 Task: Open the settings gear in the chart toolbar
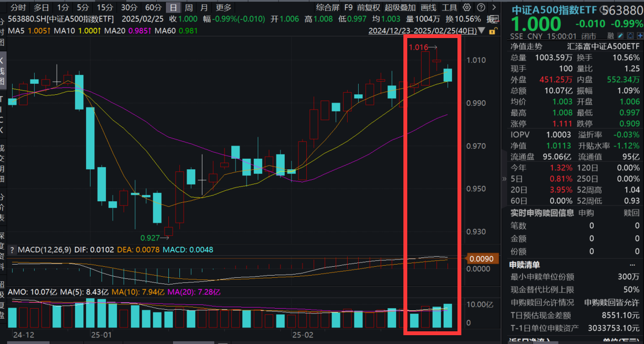click(x=467, y=8)
